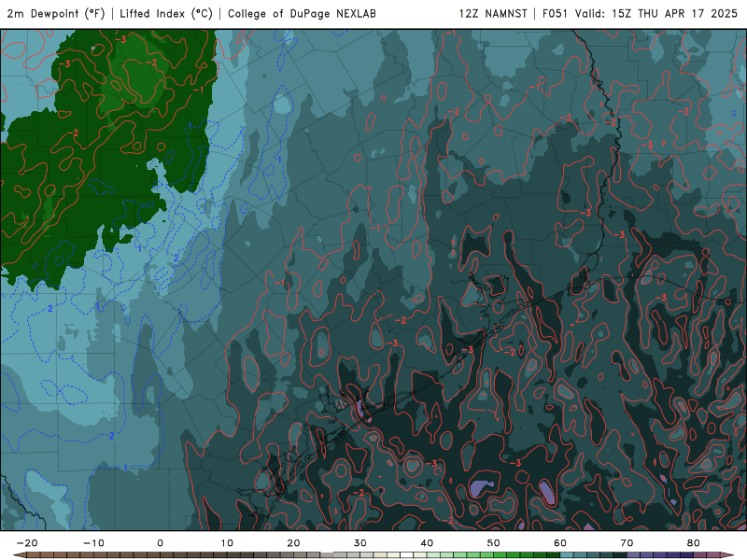Image resolution: width=747 pixels, height=560 pixels.
Task: Click the 80 tick label on color scale
Action: pyautogui.click(x=694, y=543)
